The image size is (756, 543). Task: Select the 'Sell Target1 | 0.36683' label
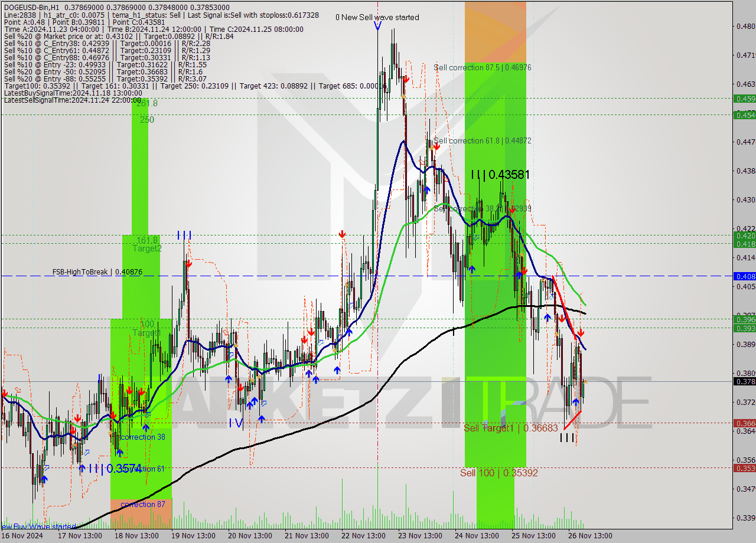click(511, 428)
